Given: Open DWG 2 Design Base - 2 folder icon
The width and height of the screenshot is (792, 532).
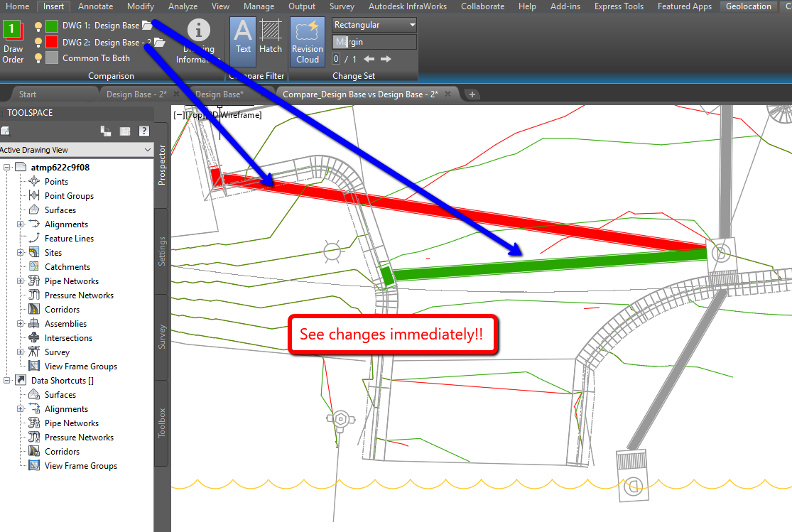Looking at the screenshot, I should (x=159, y=42).
